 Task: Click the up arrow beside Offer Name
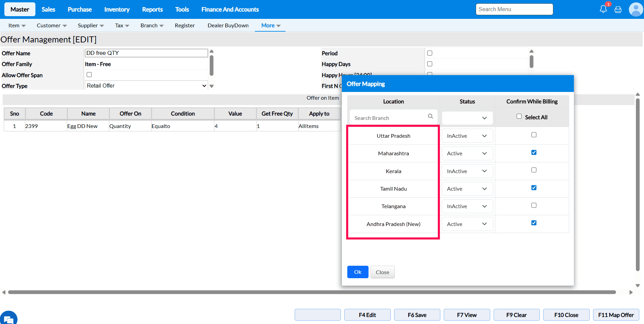point(212,52)
